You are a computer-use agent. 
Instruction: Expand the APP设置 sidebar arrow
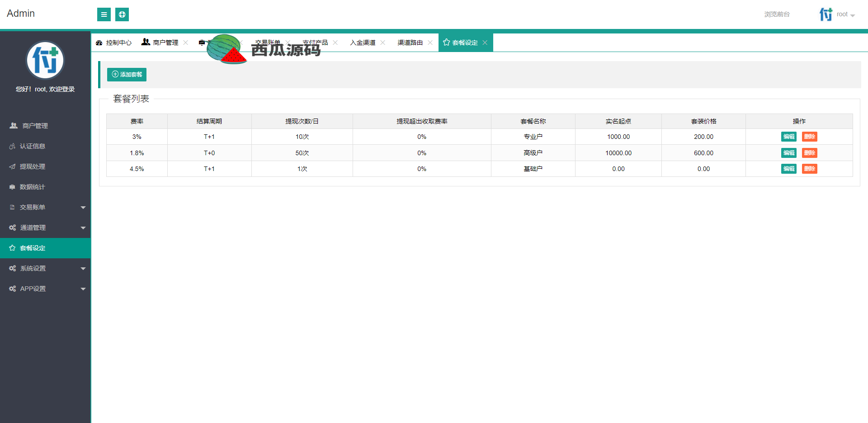(83, 289)
